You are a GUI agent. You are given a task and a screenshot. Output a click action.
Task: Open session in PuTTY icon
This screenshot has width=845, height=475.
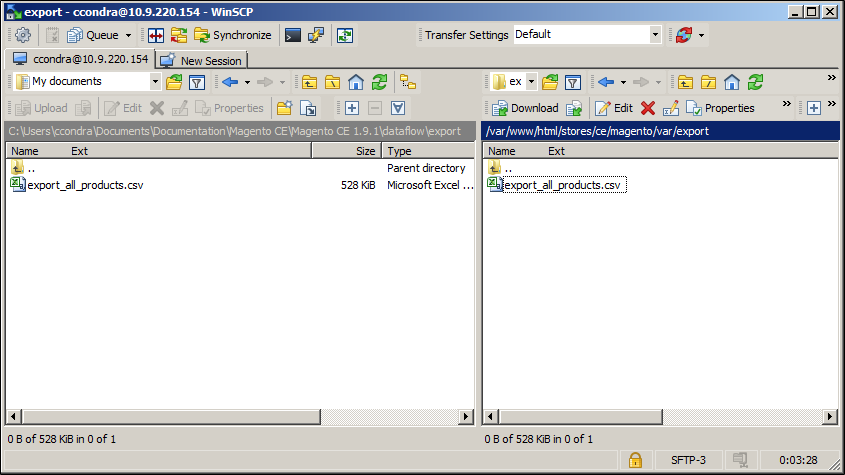click(x=316, y=35)
